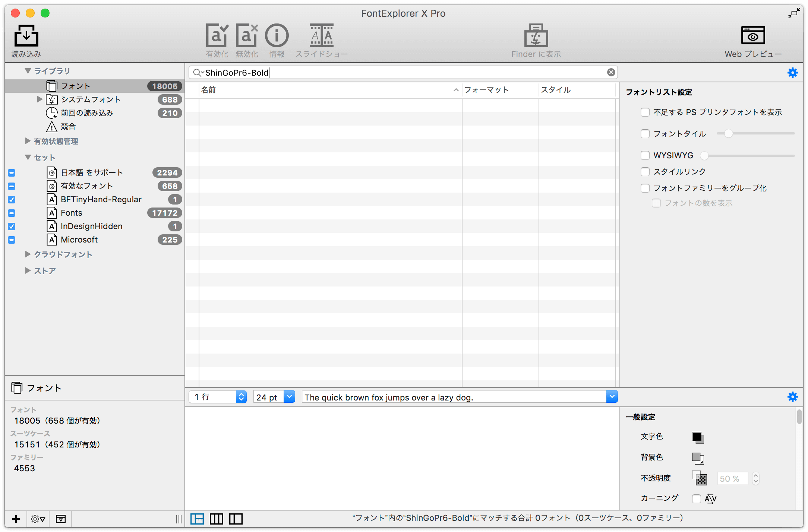This screenshot has height=532, width=808.
Task: Enable the スタイルリンク checkbox
Action: click(645, 172)
